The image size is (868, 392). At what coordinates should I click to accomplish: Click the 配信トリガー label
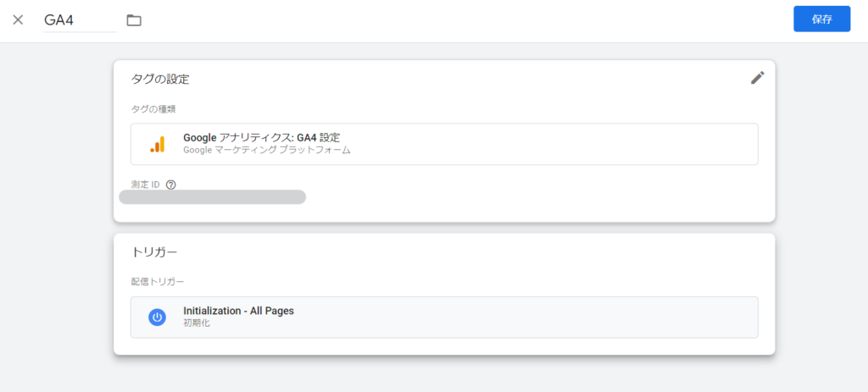[x=158, y=282]
